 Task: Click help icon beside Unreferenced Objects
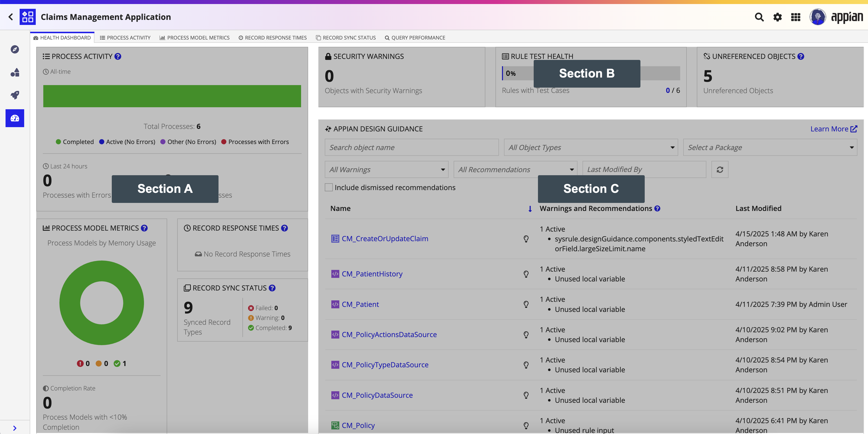coord(801,56)
